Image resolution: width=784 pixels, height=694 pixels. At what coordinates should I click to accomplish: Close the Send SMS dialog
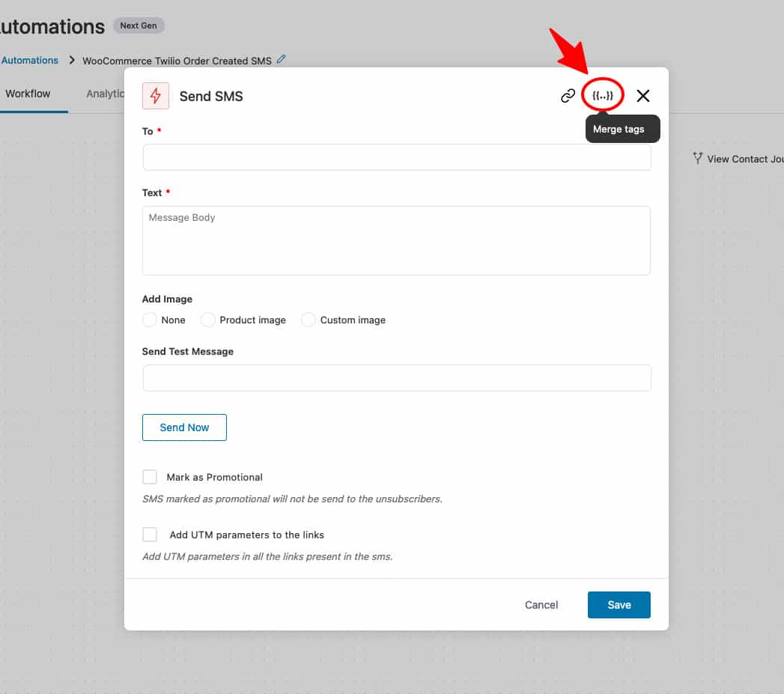click(x=643, y=96)
